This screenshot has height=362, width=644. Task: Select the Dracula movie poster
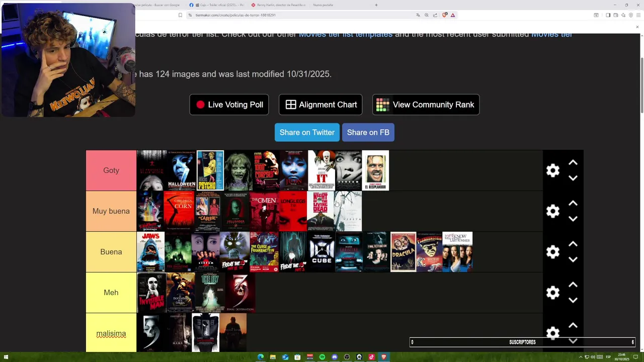pos(404,252)
